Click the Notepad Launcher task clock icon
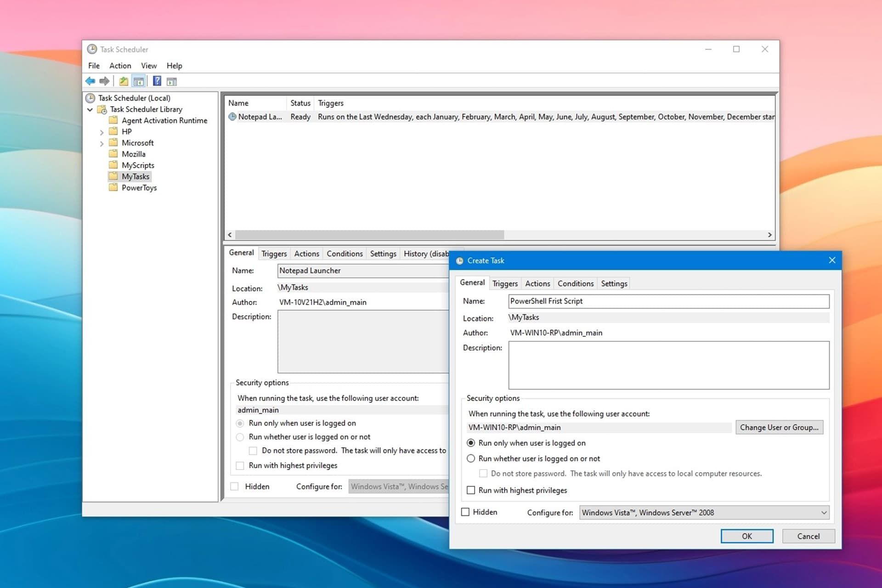Screen dimensions: 882x588 (x=232, y=117)
